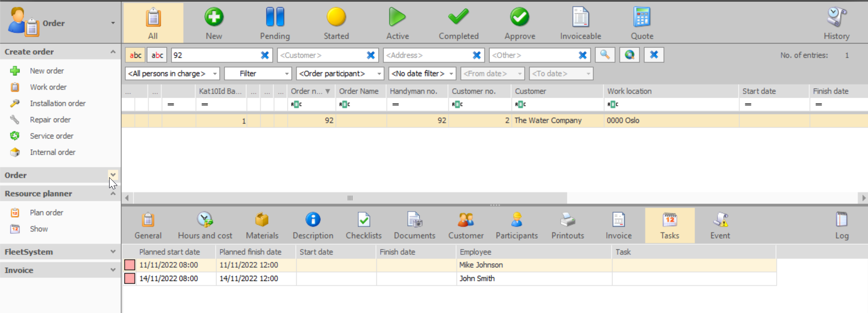Open the Customer detail tab
868x313 pixels.
pyautogui.click(x=466, y=226)
